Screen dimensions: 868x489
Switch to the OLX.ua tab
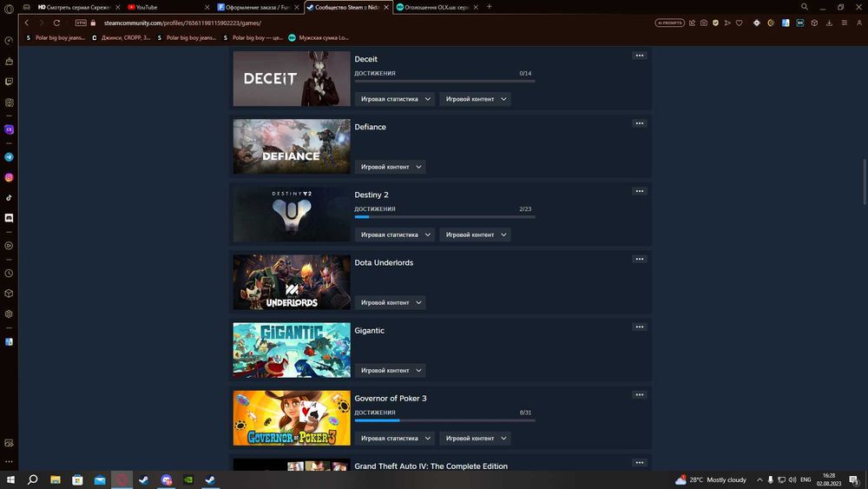tap(437, 7)
